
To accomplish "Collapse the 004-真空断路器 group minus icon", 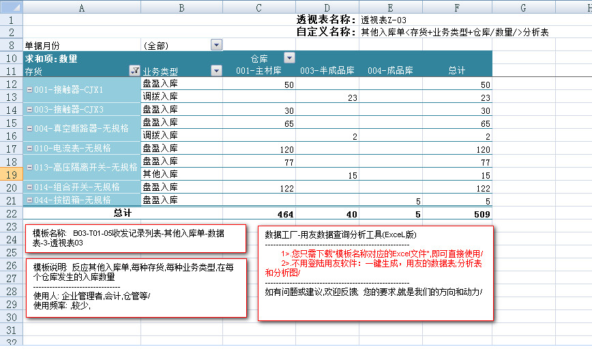I will pos(29,129).
